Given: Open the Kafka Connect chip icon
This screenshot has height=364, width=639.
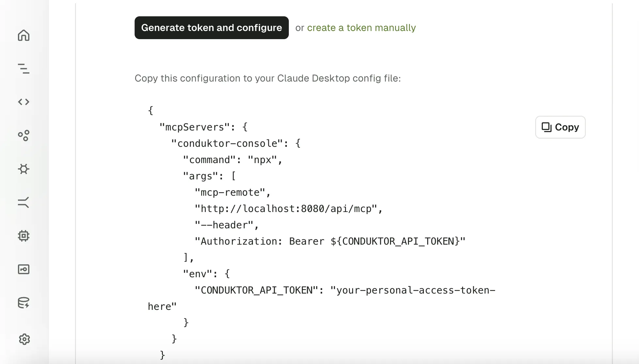Looking at the screenshot, I should pyautogui.click(x=23, y=236).
